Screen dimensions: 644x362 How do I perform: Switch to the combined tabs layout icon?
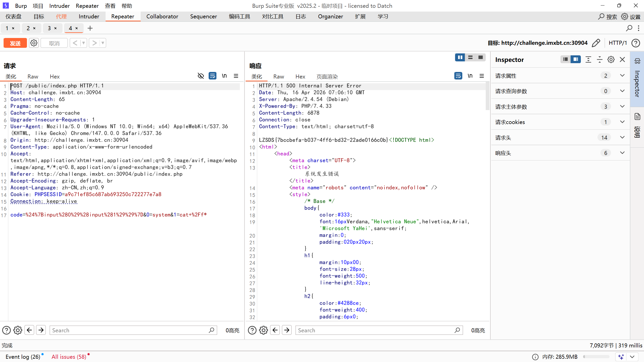tap(480, 58)
